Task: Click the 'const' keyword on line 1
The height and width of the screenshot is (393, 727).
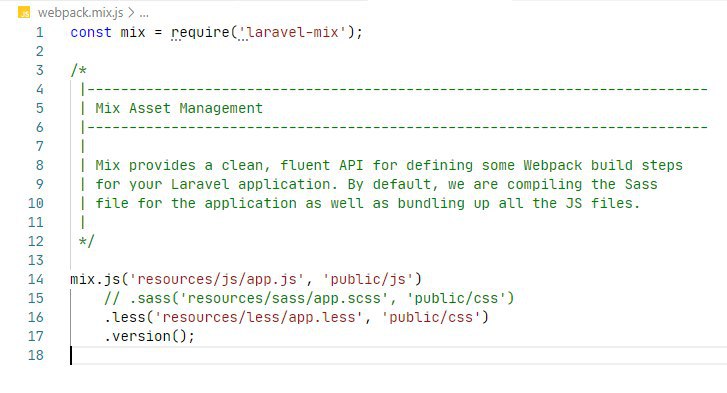Action: click(x=91, y=32)
